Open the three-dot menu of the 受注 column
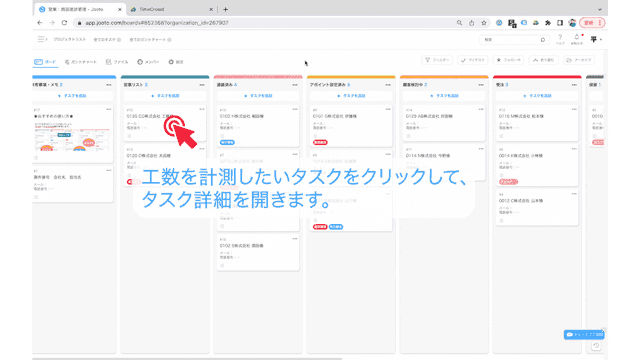 (x=574, y=85)
